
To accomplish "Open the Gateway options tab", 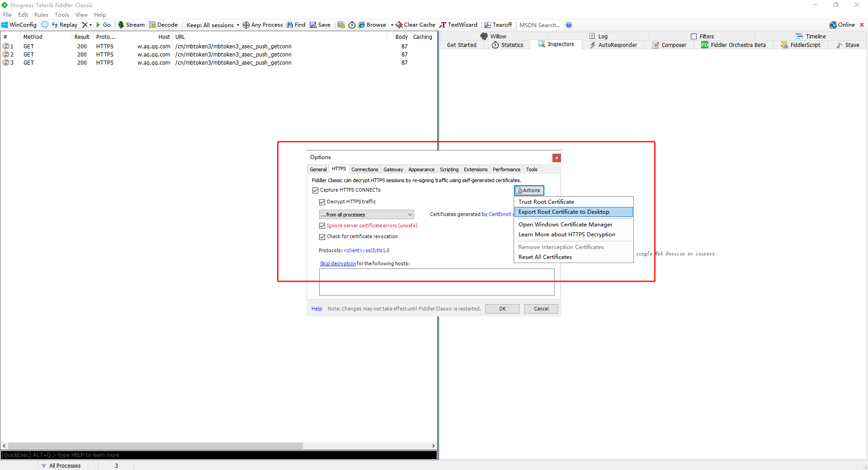I will [393, 169].
